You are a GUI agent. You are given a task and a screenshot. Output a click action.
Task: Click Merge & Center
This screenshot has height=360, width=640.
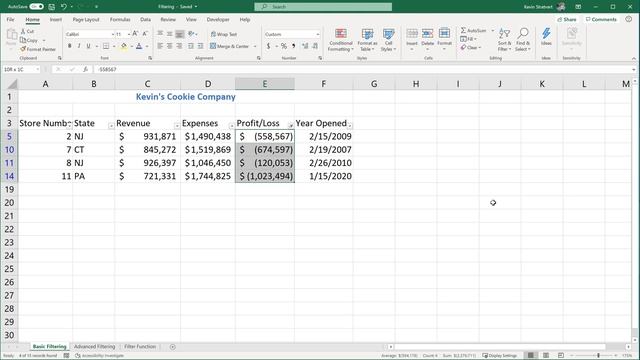click(229, 46)
